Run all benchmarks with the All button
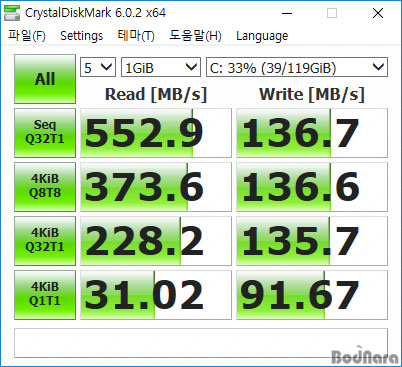Screen dimensions: 402x367 click(45, 79)
